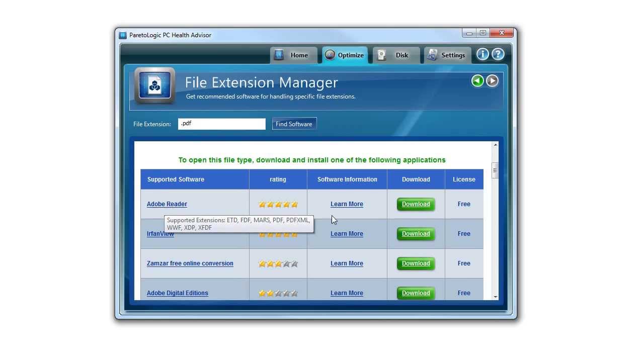Minimize the PC Health Advisor window
Screen dimensions: 644x362
(x=469, y=33)
